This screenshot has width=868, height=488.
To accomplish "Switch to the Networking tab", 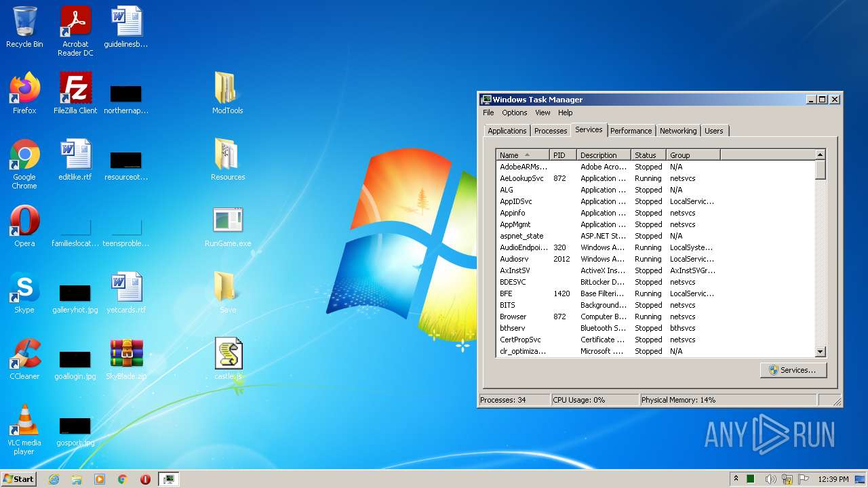I will (x=677, y=131).
